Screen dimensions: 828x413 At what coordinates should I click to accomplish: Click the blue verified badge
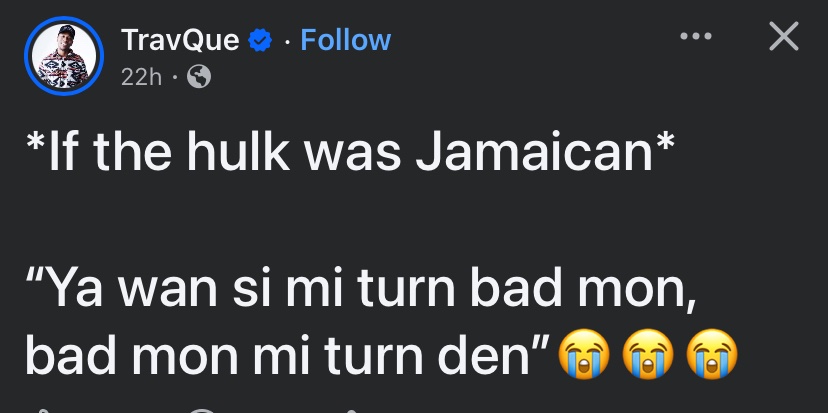(x=260, y=41)
